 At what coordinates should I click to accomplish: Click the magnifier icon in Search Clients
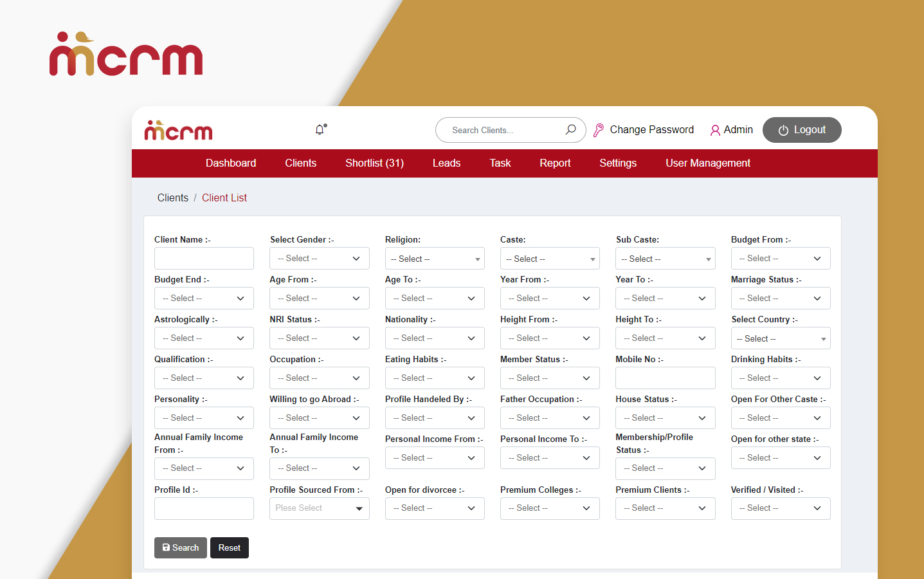[x=570, y=129]
